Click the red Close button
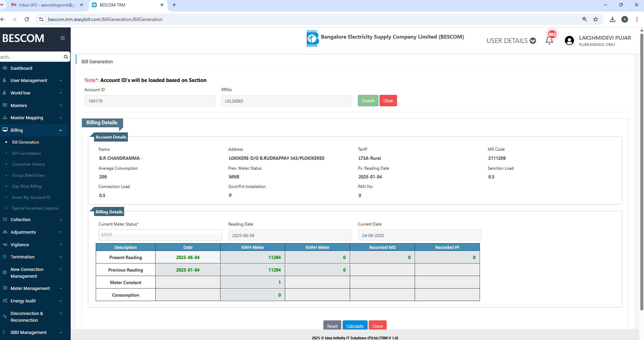Screen dimensions: 644x340 [377, 326]
